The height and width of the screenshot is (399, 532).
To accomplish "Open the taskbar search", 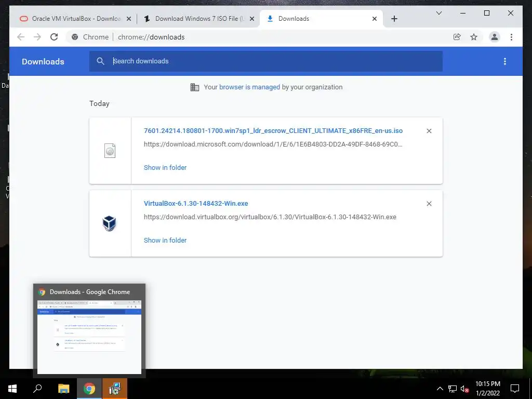I will [x=37, y=389].
